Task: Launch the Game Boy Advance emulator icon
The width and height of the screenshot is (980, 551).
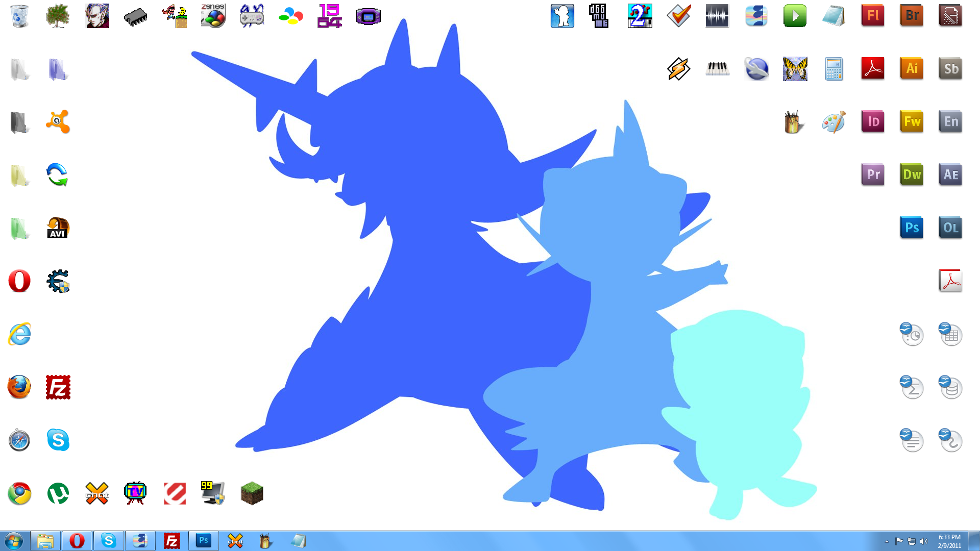Action: (369, 16)
